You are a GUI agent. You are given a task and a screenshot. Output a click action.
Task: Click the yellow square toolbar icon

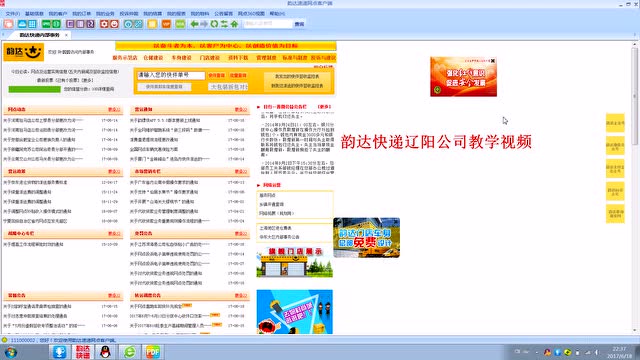(x=152, y=24)
